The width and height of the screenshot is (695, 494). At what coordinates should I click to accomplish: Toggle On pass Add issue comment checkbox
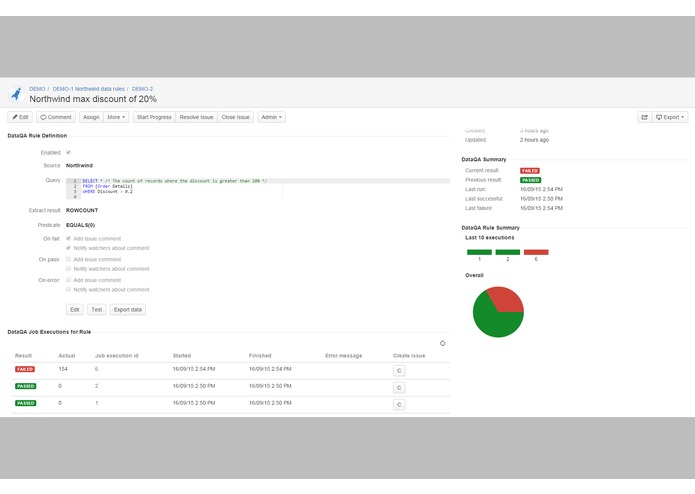pos(68,259)
